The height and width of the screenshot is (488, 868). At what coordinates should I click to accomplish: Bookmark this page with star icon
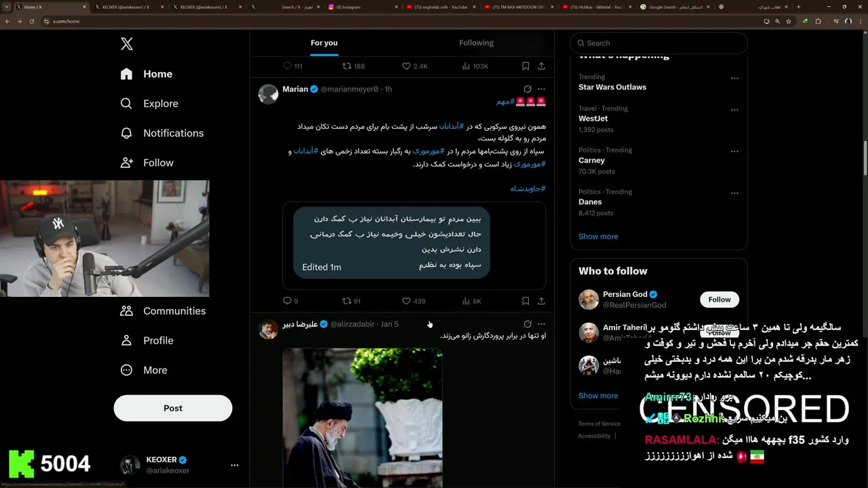click(x=790, y=21)
